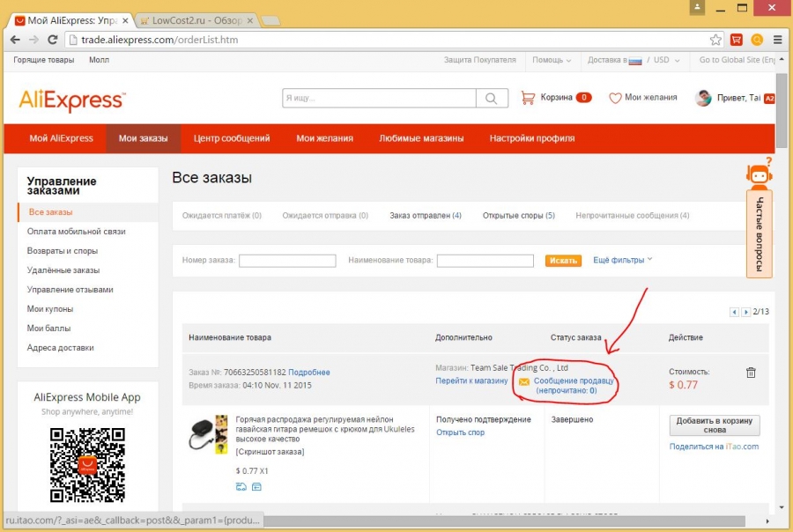Click the user profile avatar
This screenshot has height=532, width=793.
(703, 98)
